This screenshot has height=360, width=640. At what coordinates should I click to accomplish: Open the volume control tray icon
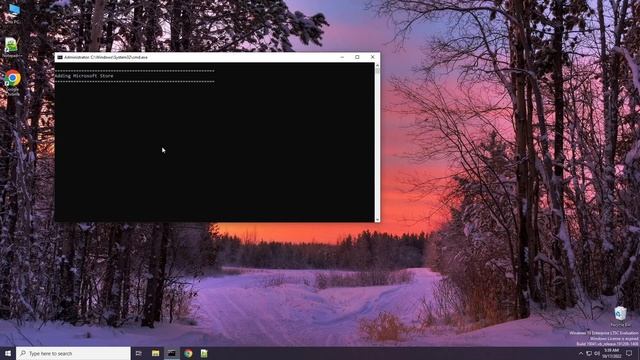coord(597,353)
